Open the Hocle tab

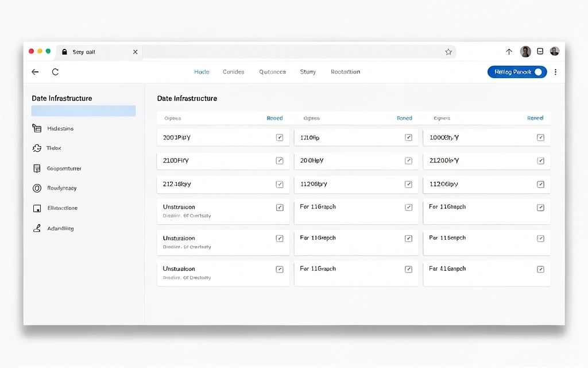tap(202, 72)
